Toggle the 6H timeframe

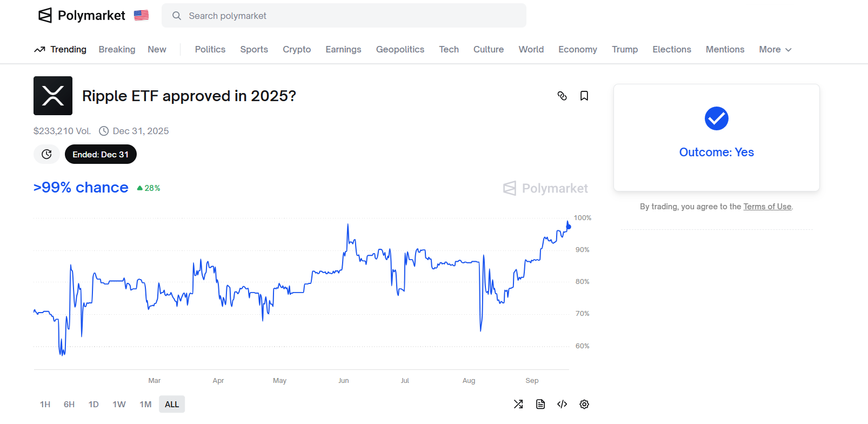(x=69, y=404)
